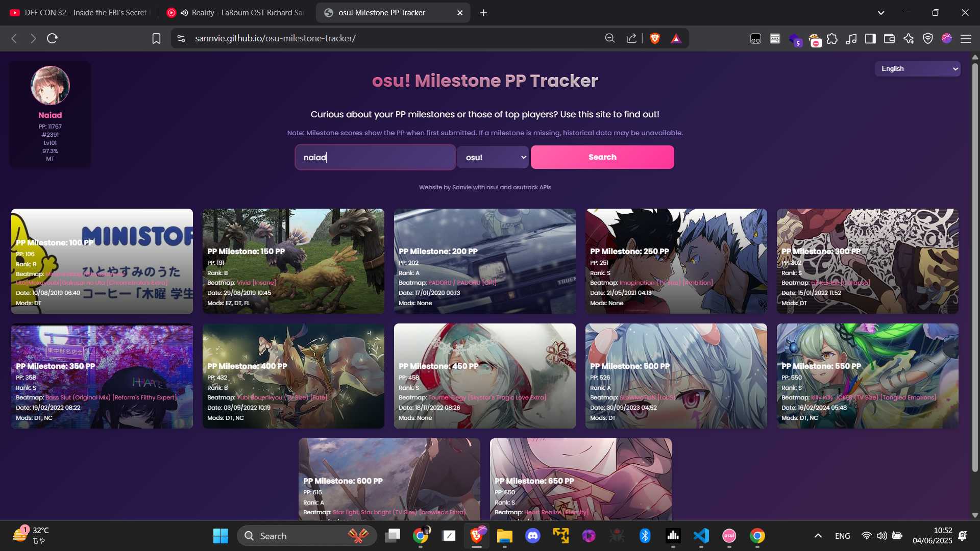Open Discord from the taskbar
980x551 pixels.
[533, 536]
